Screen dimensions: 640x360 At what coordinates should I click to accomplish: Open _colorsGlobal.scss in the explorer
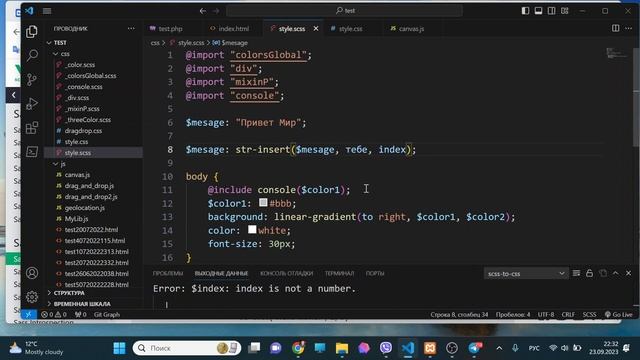coord(91,76)
